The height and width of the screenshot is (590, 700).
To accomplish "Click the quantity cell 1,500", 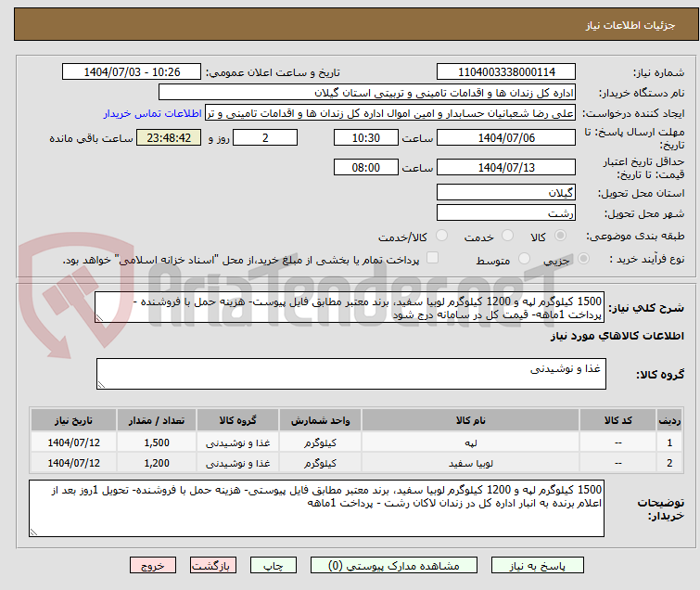I will [157, 442].
